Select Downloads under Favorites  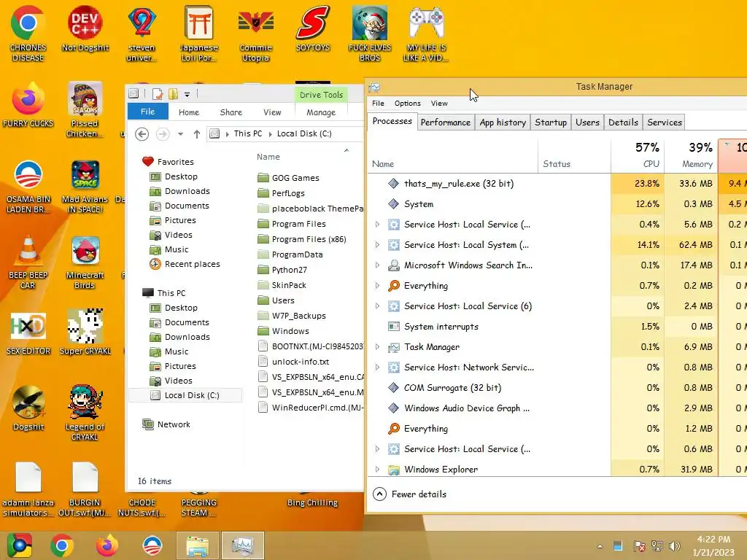click(x=179, y=192)
